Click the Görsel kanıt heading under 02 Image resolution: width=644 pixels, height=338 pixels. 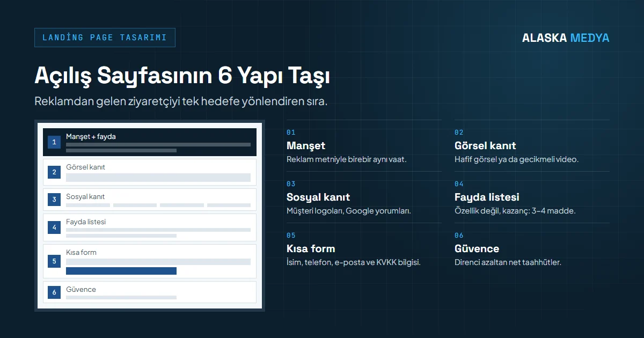485,145
